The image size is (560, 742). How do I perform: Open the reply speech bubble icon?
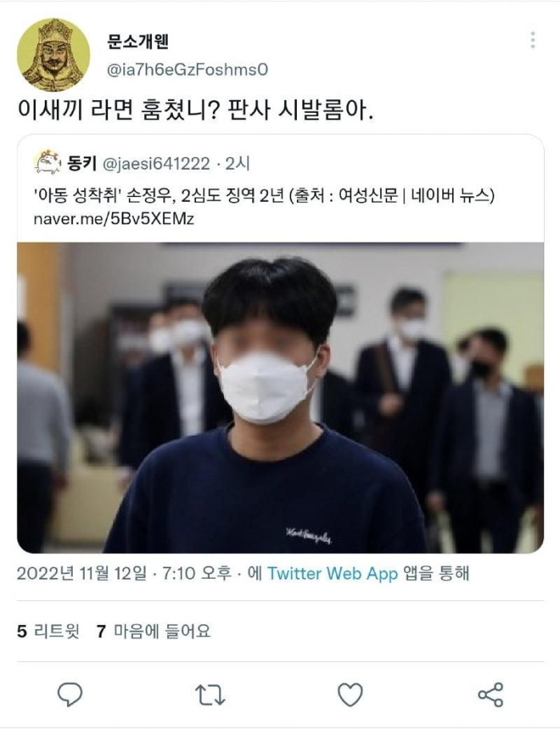click(x=70, y=695)
